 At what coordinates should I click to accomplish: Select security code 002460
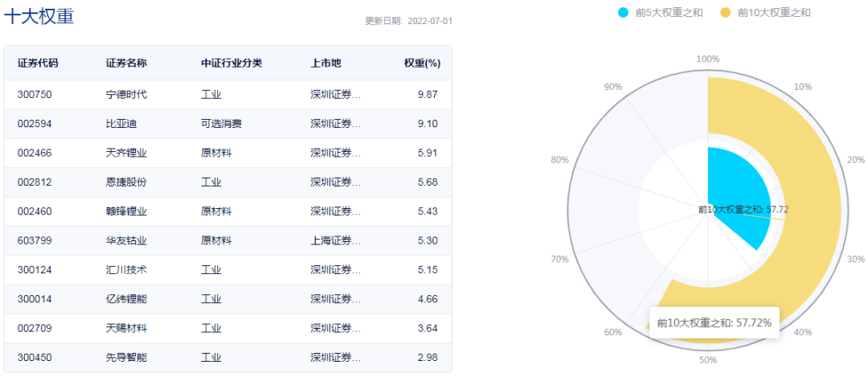tap(35, 211)
